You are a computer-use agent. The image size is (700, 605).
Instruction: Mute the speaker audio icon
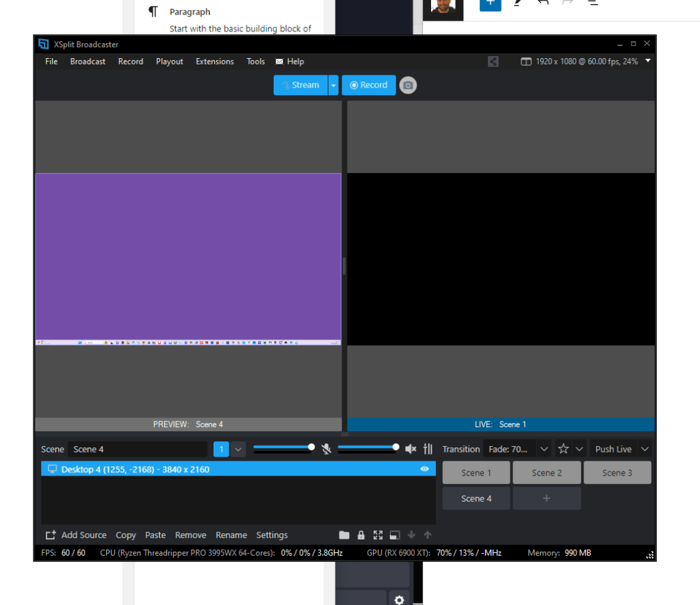tap(411, 449)
